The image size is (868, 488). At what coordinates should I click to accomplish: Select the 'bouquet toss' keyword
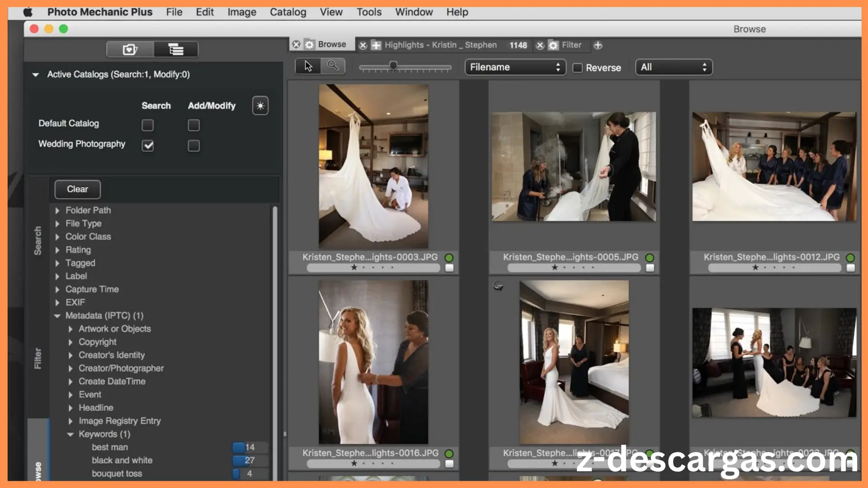(117, 474)
